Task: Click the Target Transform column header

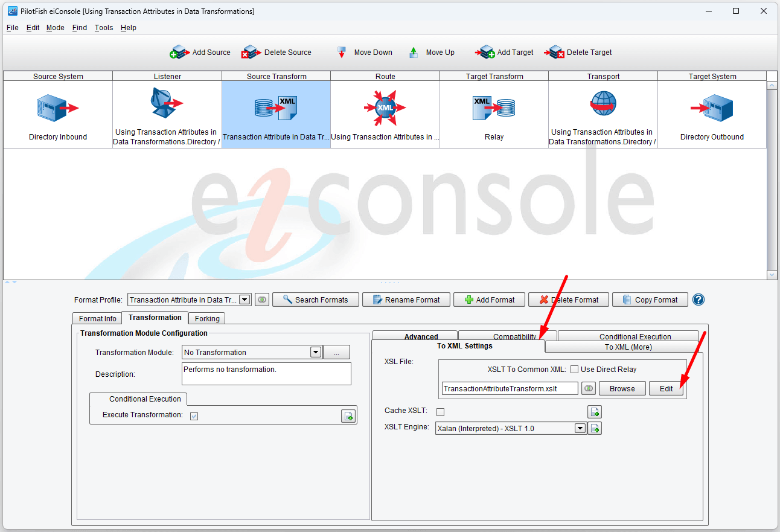Action: [x=494, y=76]
